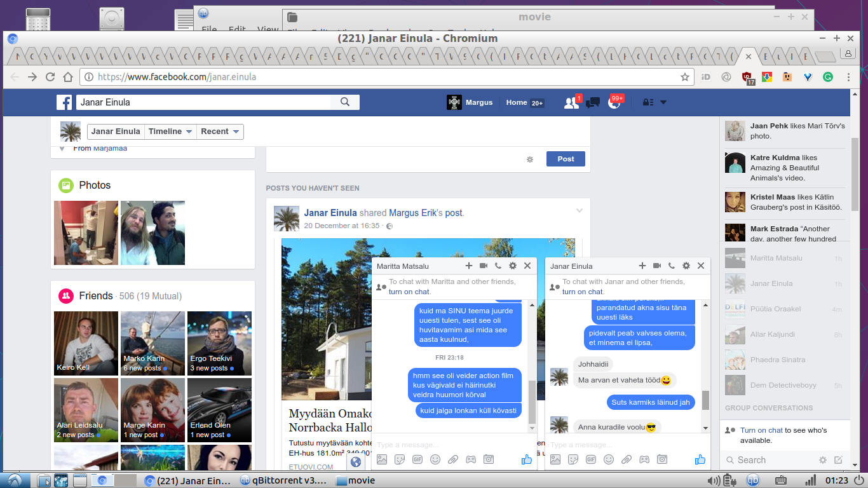Click the Post button
This screenshot has height=488, width=868.
(x=566, y=159)
